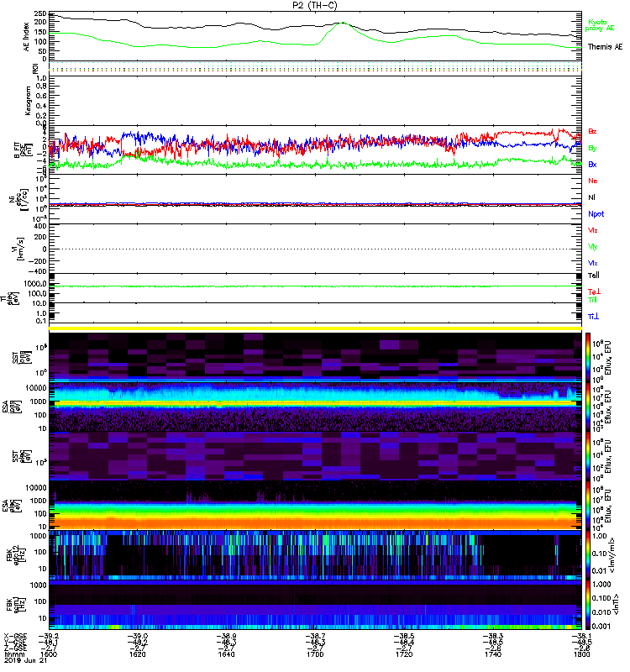Click the "1640" time tick label
Image resolution: width=630 pixels, height=672 pixels.
click(226, 654)
